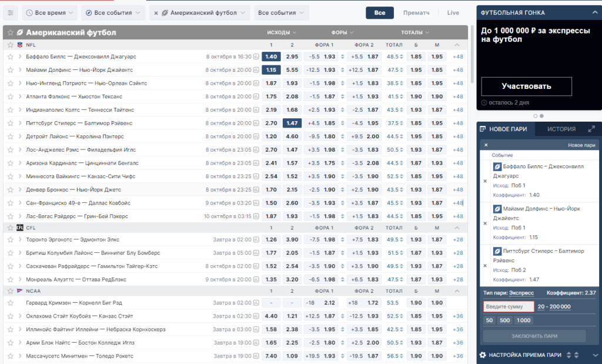This screenshot has height=364, width=602.
Task: Favorite the CFL league star
Action: pos(11,228)
